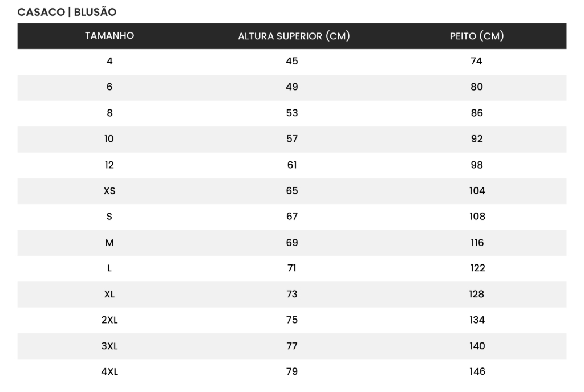The width and height of the screenshot is (584, 392).
Task: Click the chest value 74
Action: tap(477, 61)
